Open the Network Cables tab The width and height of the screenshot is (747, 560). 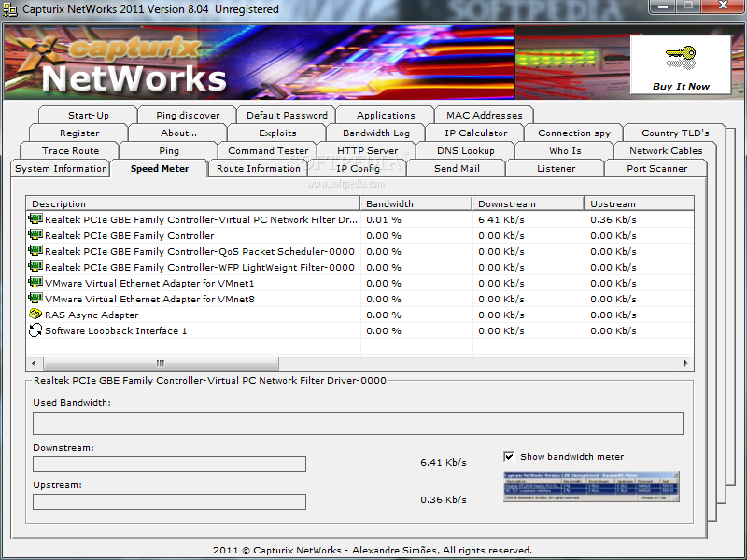666,150
